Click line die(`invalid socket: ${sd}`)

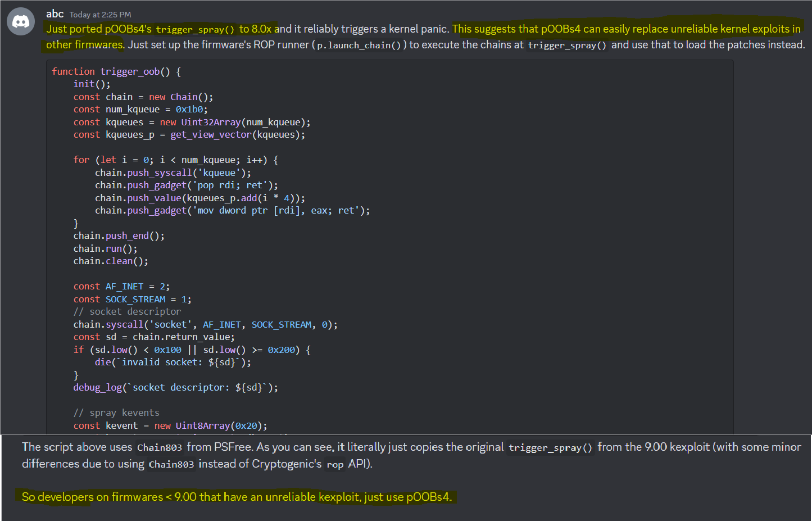pyautogui.click(x=173, y=362)
